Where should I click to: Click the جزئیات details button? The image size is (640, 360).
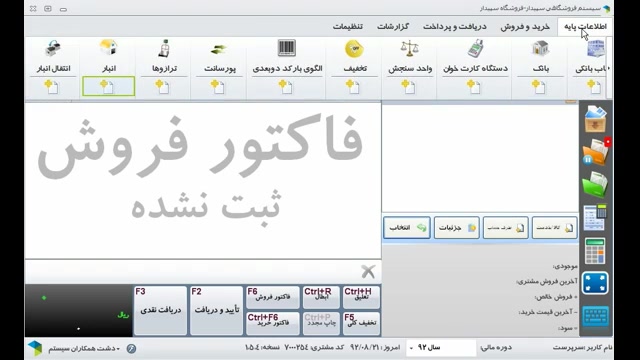[x=456, y=228]
